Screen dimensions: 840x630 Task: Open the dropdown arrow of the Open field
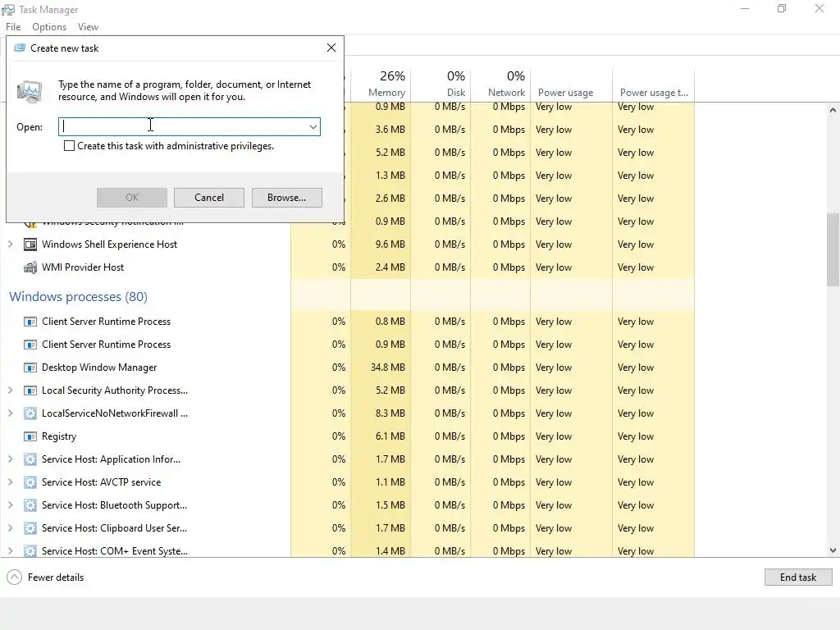pos(313,127)
